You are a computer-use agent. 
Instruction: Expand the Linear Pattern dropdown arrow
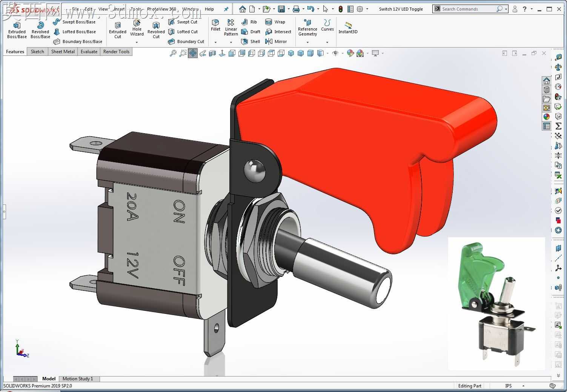coord(231,42)
